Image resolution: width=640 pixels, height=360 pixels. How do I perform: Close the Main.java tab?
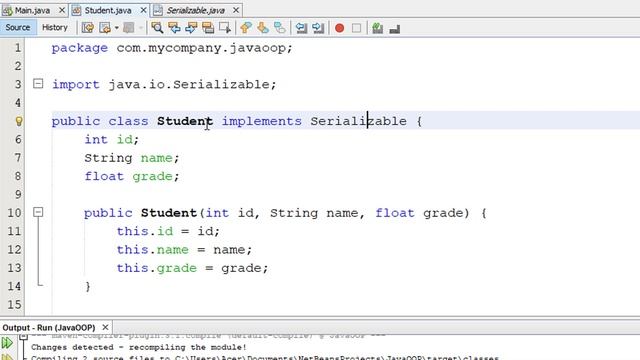[62, 11]
